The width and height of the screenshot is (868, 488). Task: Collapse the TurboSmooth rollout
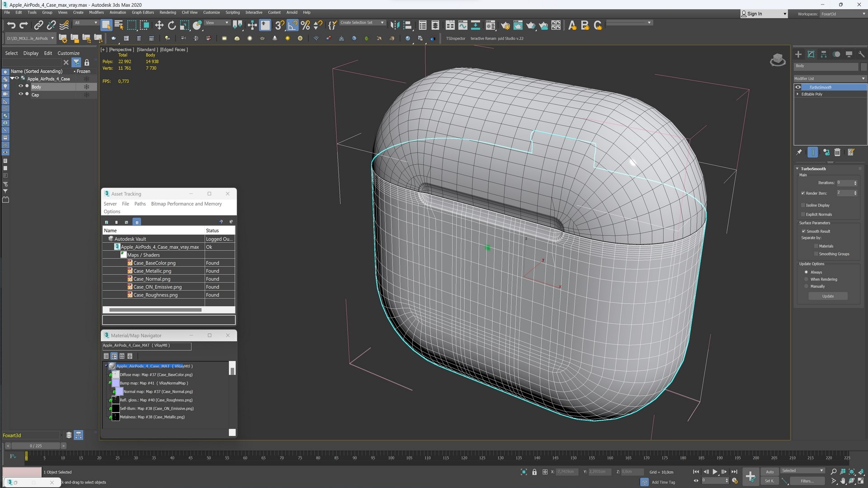click(797, 169)
